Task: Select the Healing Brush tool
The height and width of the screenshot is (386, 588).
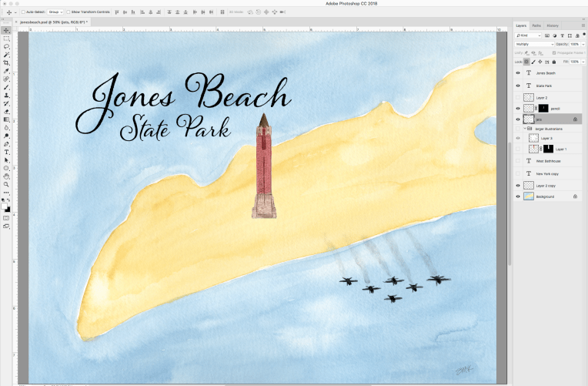Action: tap(6, 79)
